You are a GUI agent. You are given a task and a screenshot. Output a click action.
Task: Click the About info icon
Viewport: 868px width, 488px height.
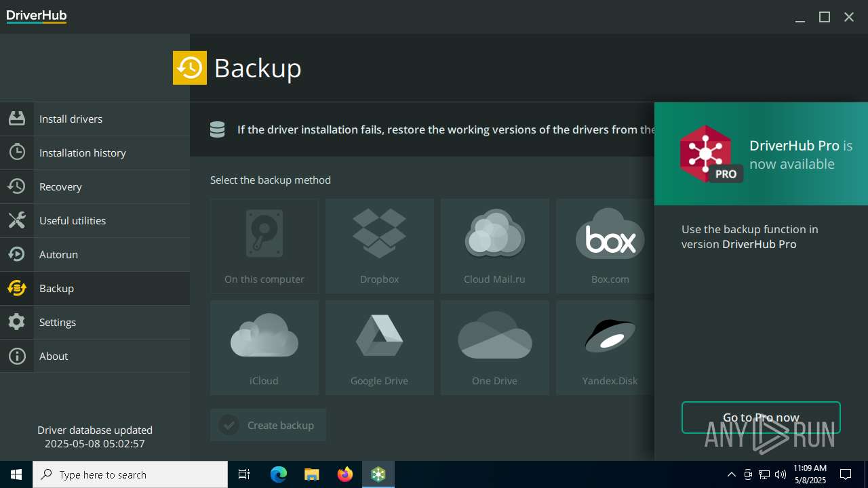click(x=17, y=356)
